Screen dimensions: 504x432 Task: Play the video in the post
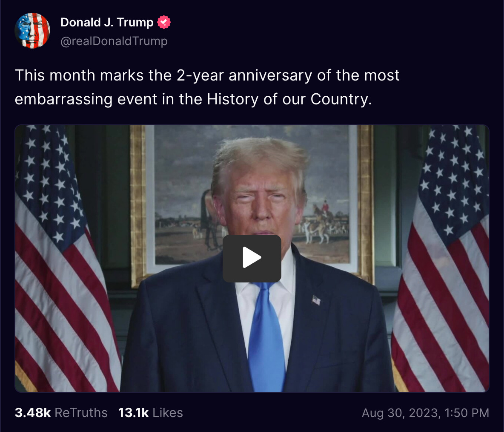pos(252,258)
